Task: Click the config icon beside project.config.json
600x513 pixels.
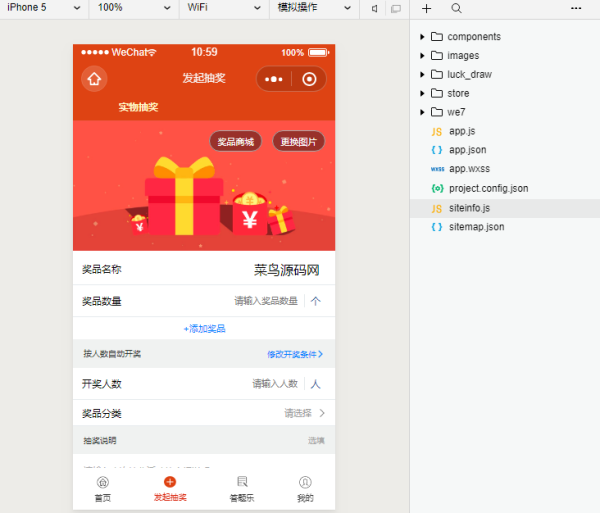Action: (x=437, y=188)
